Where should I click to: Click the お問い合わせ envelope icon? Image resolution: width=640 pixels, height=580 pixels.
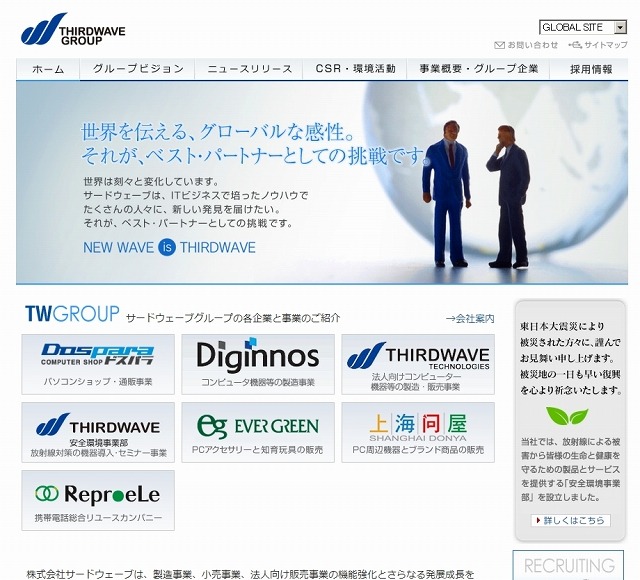(x=500, y=46)
